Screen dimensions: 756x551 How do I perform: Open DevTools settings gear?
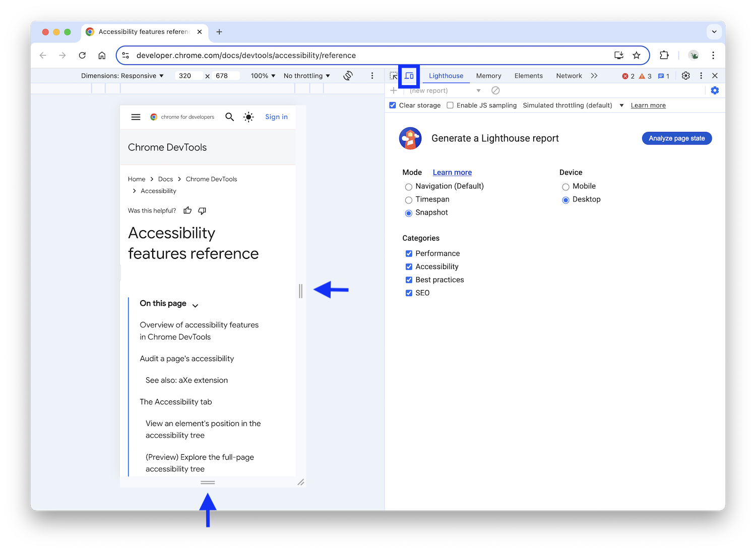tap(685, 76)
